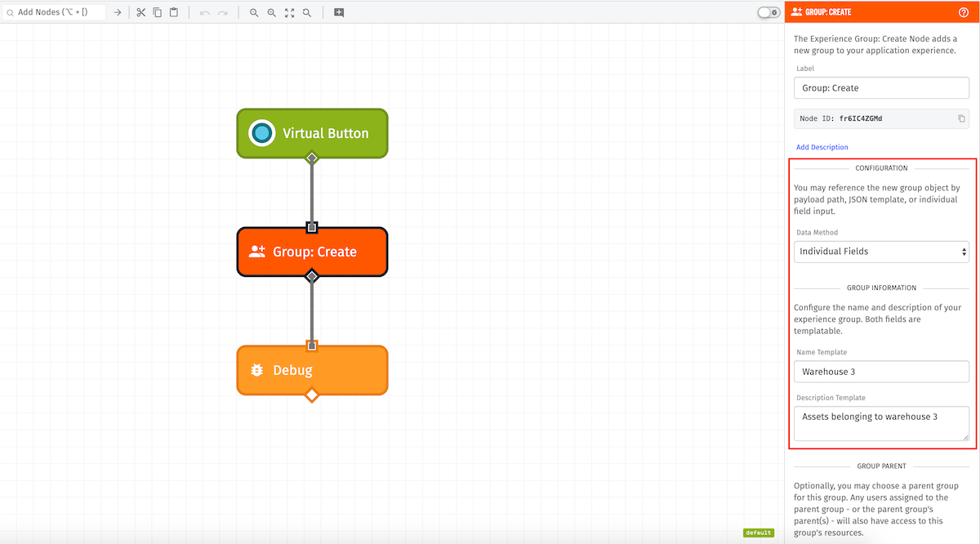The image size is (980, 544).
Task: Open the Data Method dropdown
Action: 881,252
